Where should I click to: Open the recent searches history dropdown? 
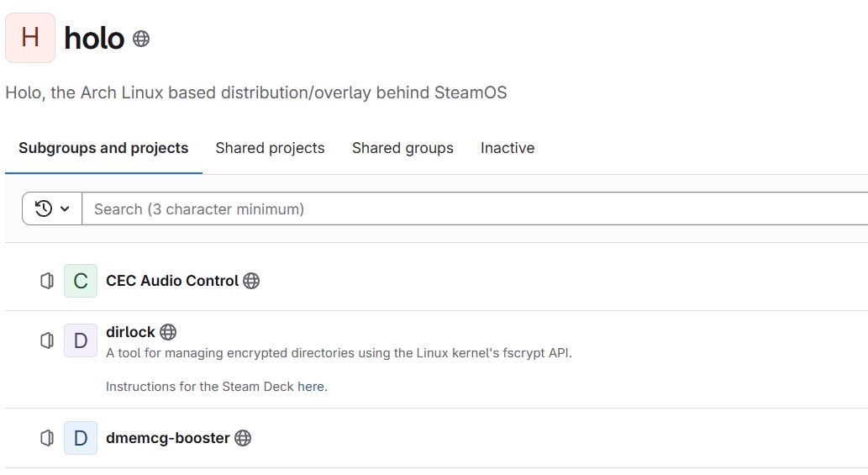(x=52, y=208)
